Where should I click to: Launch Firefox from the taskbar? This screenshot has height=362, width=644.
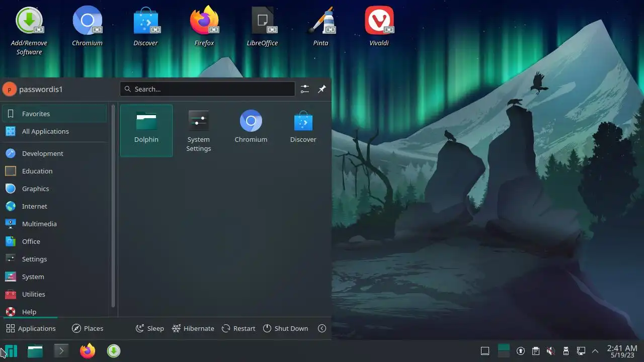(x=88, y=351)
